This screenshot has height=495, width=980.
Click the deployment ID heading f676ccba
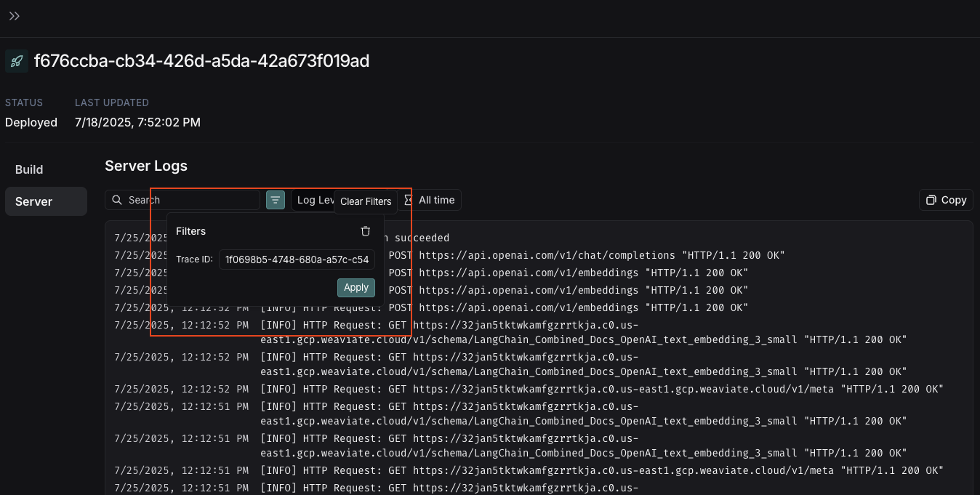click(201, 61)
